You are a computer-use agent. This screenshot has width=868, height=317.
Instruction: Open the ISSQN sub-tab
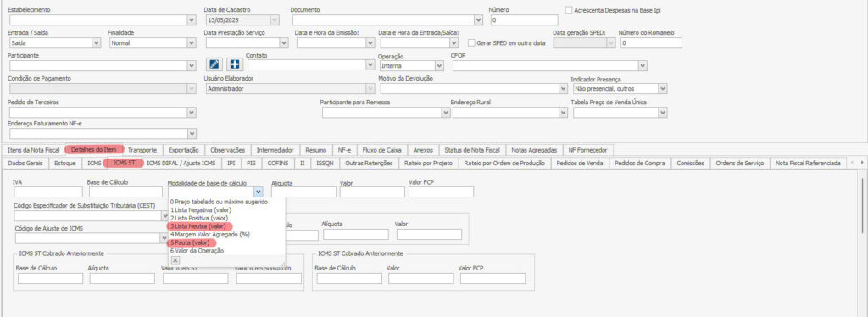325,164
